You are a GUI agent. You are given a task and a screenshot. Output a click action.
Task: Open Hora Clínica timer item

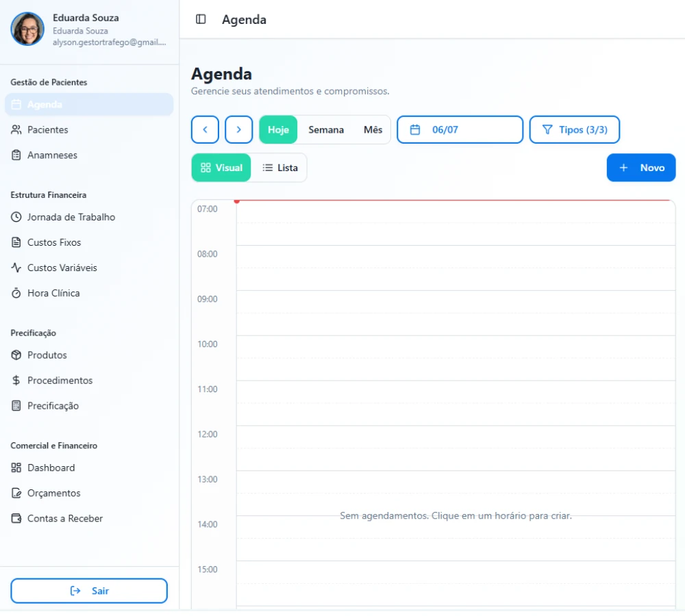pyautogui.click(x=89, y=293)
